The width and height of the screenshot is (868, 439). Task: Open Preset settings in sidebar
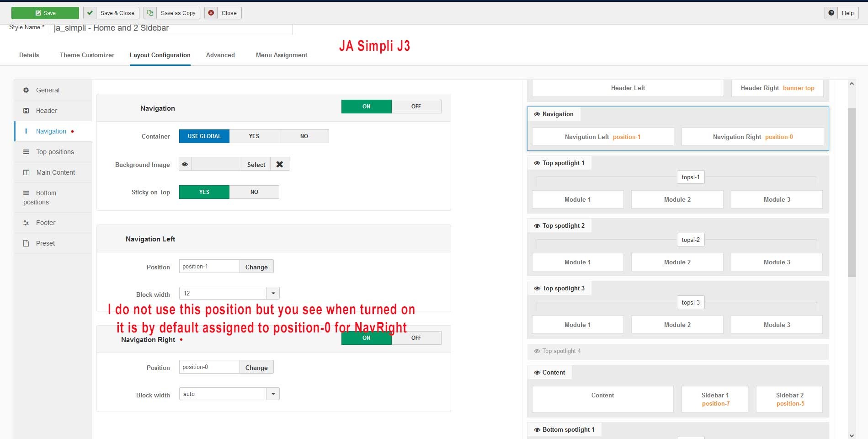tap(53, 243)
